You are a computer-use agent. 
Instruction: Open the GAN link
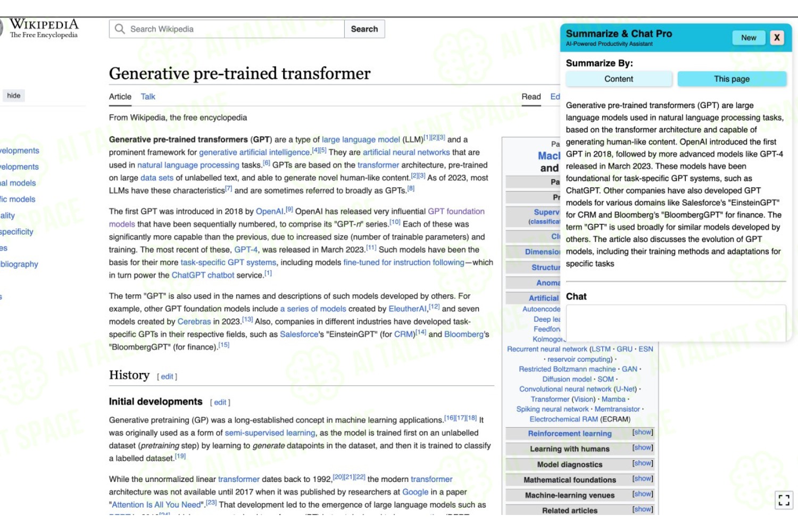(629, 369)
